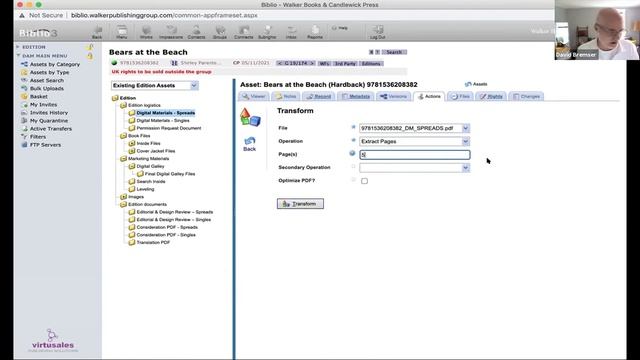This screenshot has height=360, width=640.
Task: Collapse the EDITION sidebar section
Action: (x=18, y=47)
